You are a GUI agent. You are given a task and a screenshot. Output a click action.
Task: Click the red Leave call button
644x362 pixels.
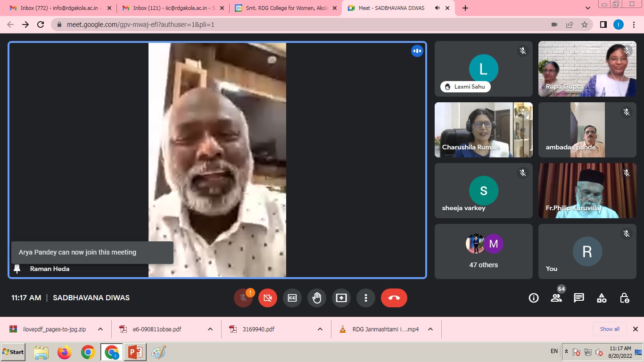[394, 298]
